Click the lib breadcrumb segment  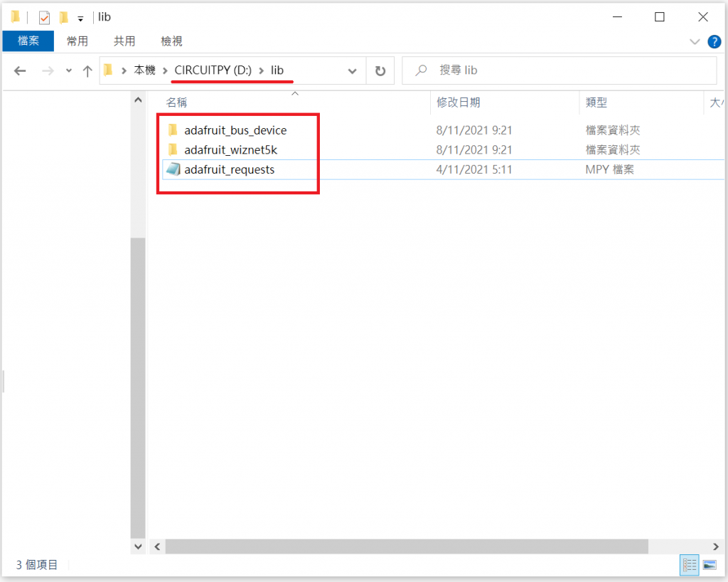[277, 70]
